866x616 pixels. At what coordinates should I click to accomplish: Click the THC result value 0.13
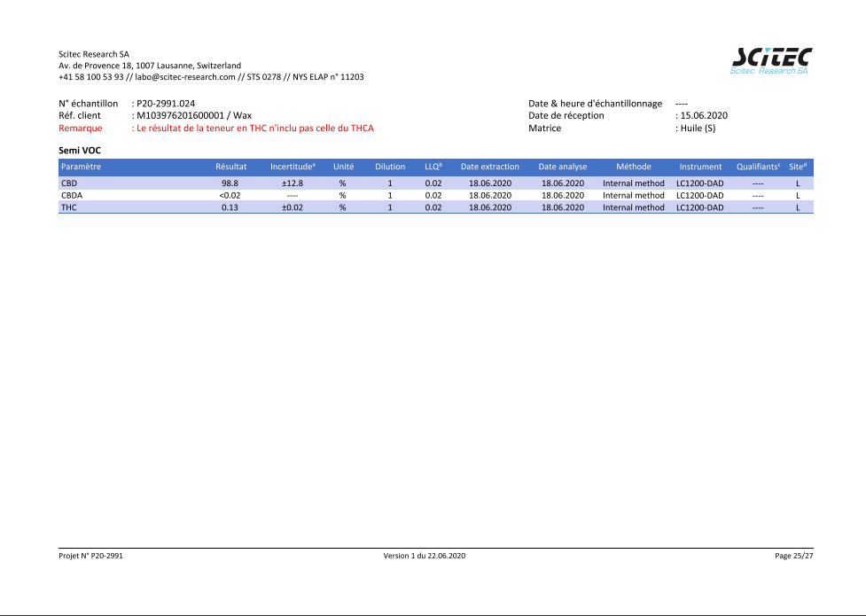tap(230, 207)
